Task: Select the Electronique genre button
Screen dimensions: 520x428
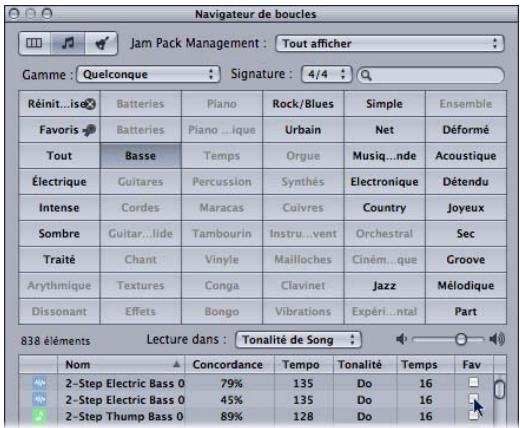Action: point(384,182)
